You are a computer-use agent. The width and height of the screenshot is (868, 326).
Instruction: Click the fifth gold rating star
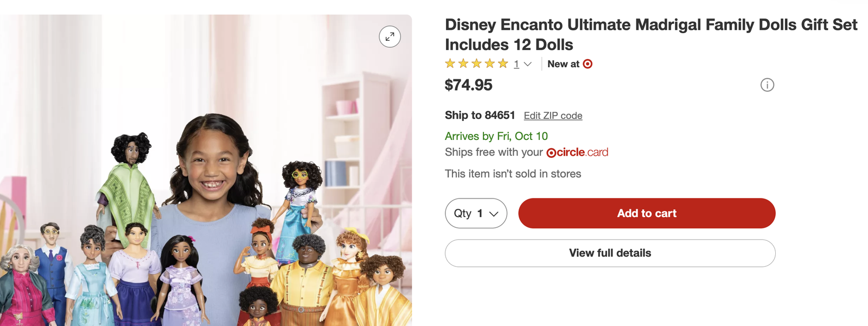click(x=503, y=64)
